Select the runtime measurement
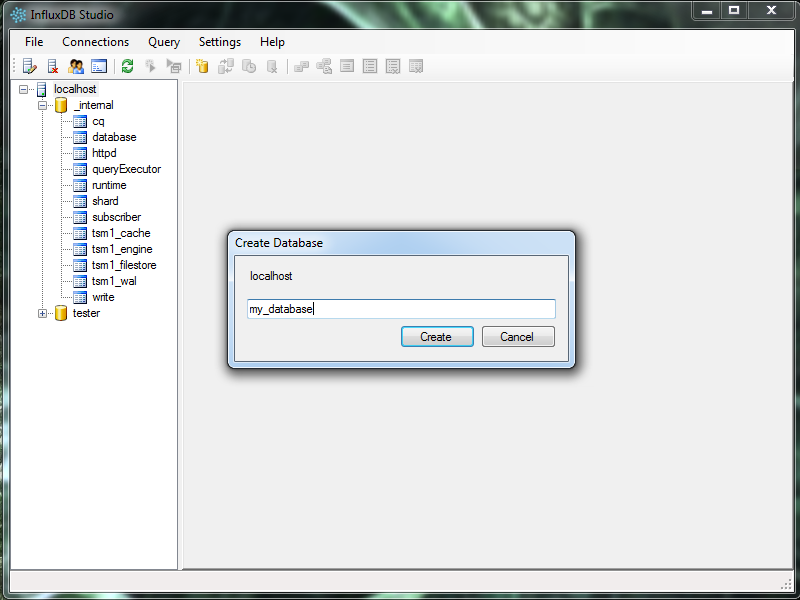Screen dimensions: 800x600 (109, 185)
